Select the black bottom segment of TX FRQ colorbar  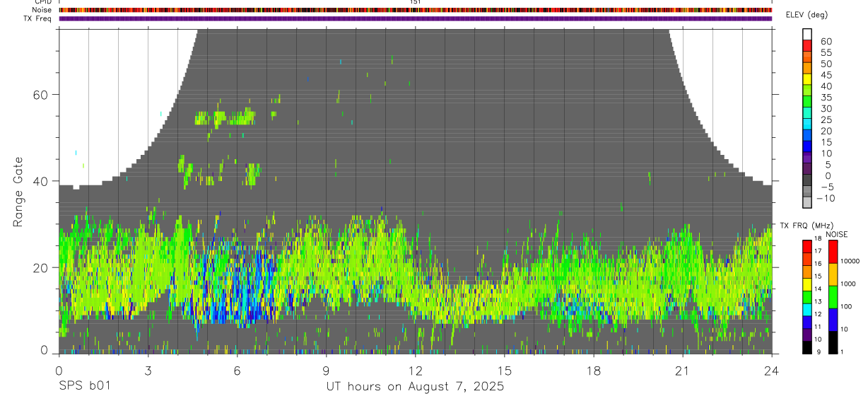808,347
